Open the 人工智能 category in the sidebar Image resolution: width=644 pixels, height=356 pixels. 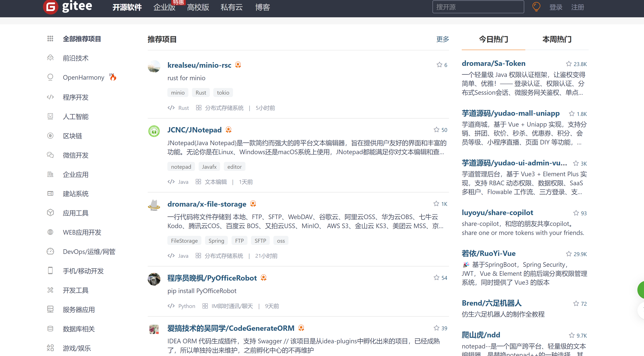click(76, 116)
